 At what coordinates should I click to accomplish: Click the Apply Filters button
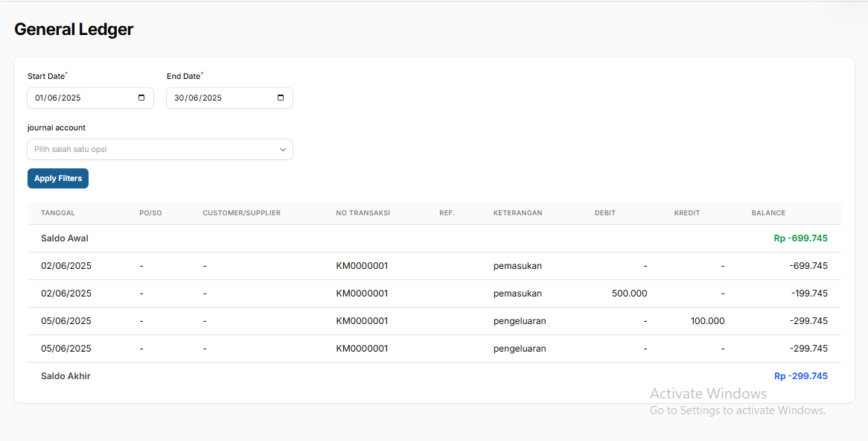[x=58, y=178]
